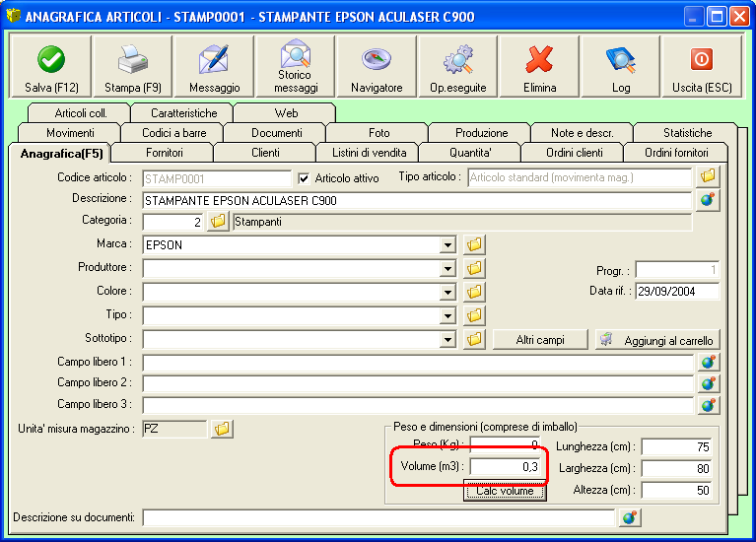Expand the Sottotipo dropdown arrow
The height and width of the screenshot is (542, 756).
pos(447,339)
